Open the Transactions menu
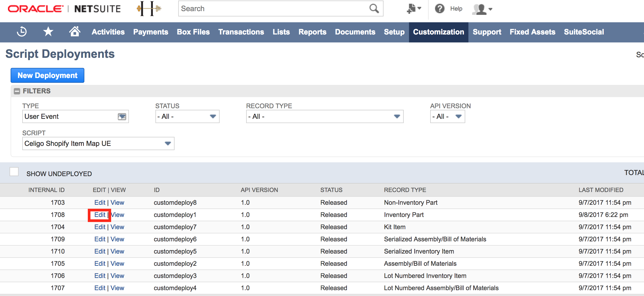Screen dimensions: 644x296 [x=241, y=32]
